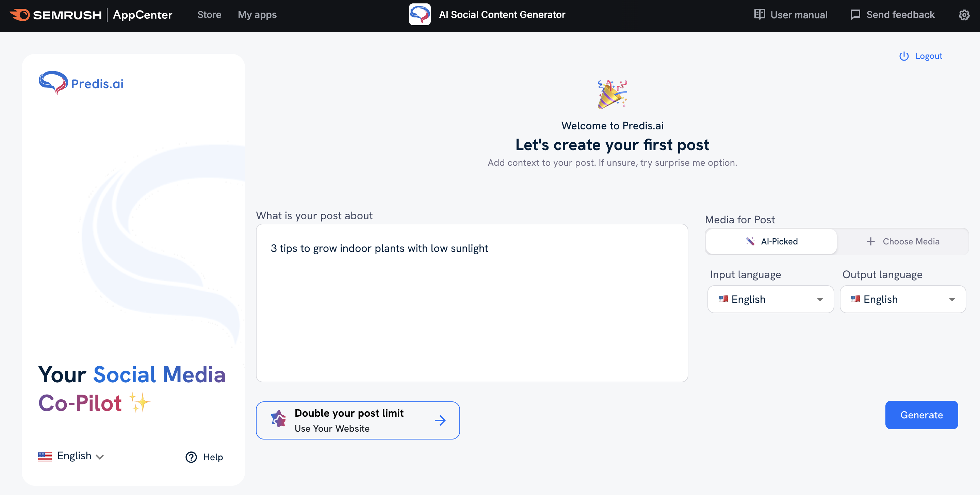Expand the left sidebar language selector
Image resolution: width=980 pixels, height=495 pixels.
(71, 456)
